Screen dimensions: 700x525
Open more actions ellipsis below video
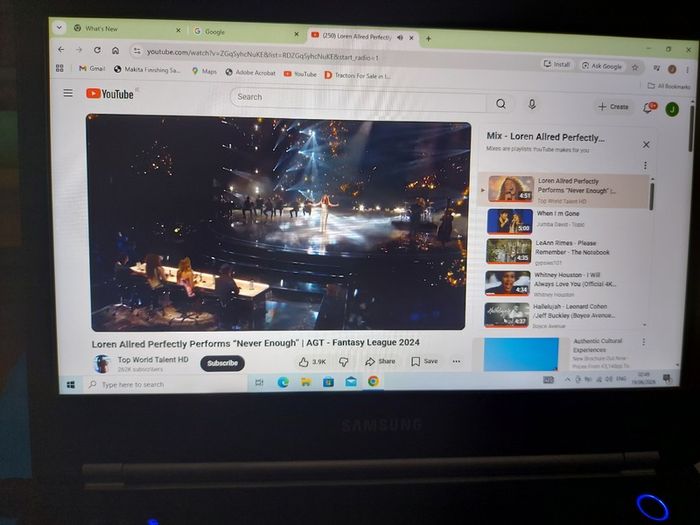point(456,361)
